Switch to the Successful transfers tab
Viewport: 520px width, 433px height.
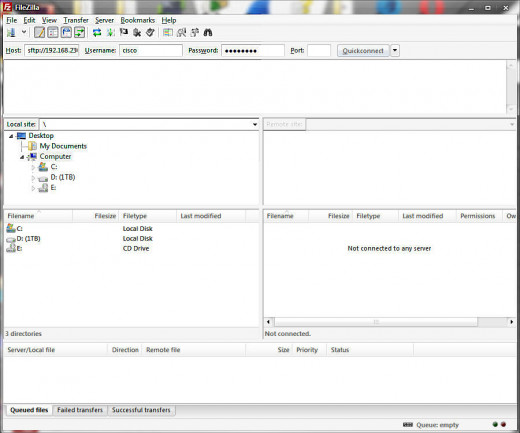pos(141,410)
